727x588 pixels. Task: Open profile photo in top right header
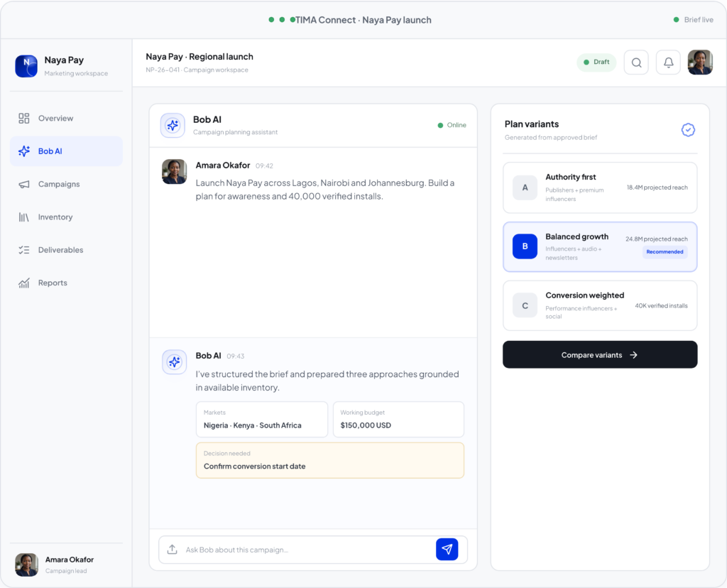click(700, 62)
